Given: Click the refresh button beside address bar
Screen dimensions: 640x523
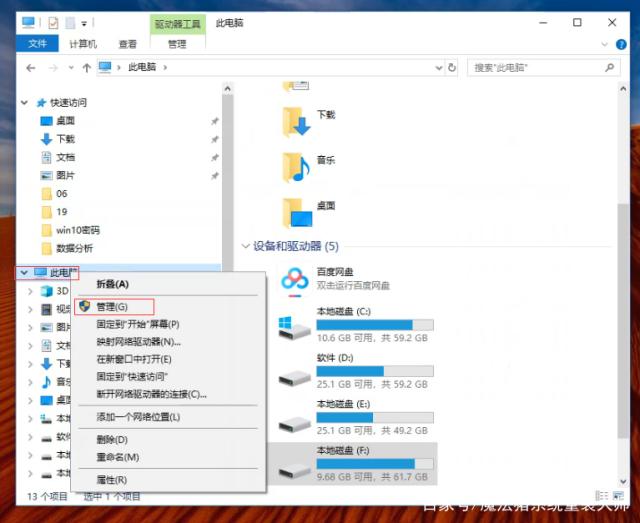Looking at the screenshot, I should point(452,67).
